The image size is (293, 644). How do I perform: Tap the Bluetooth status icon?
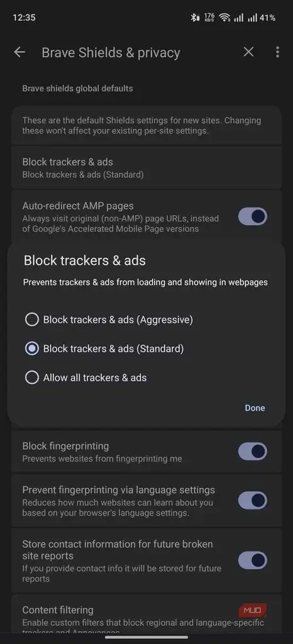[194, 17]
